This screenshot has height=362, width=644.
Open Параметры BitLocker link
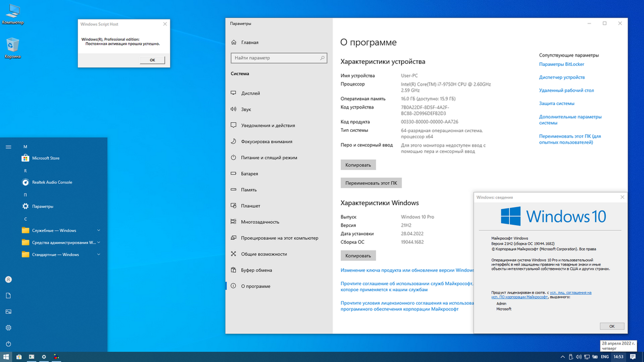pos(561,64)
